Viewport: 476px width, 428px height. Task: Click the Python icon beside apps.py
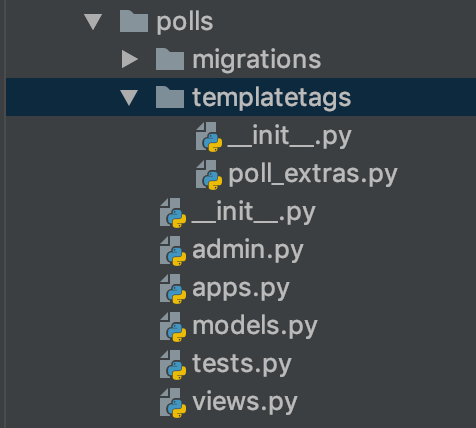coord(173,289)
